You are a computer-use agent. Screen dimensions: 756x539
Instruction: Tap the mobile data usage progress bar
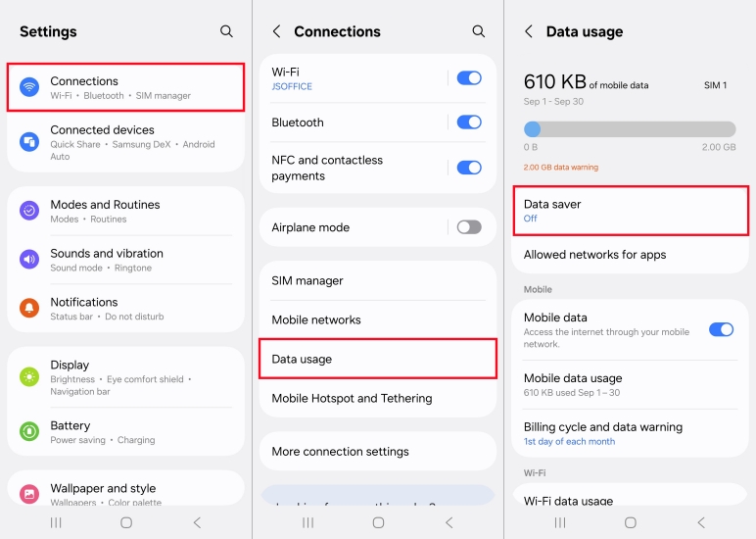[630, 129]
